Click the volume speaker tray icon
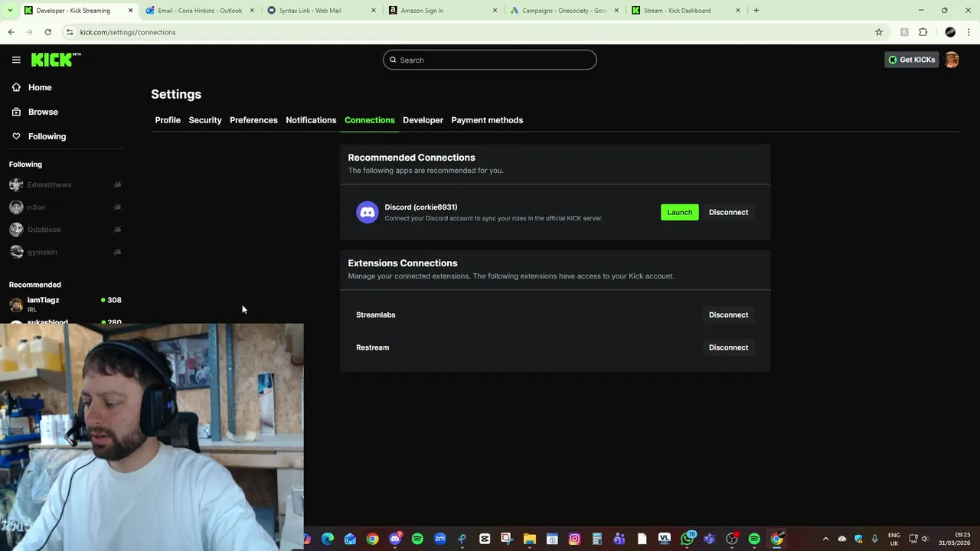 point(925,539)
